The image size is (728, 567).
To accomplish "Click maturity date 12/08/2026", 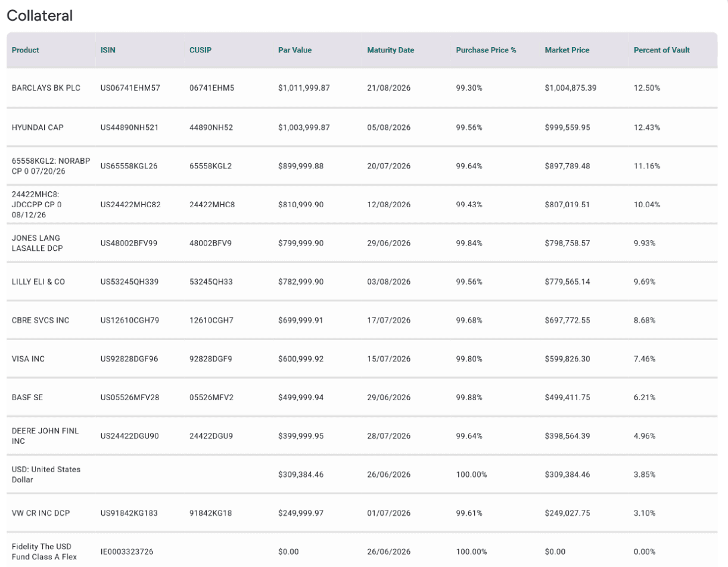I will (389, 205).
